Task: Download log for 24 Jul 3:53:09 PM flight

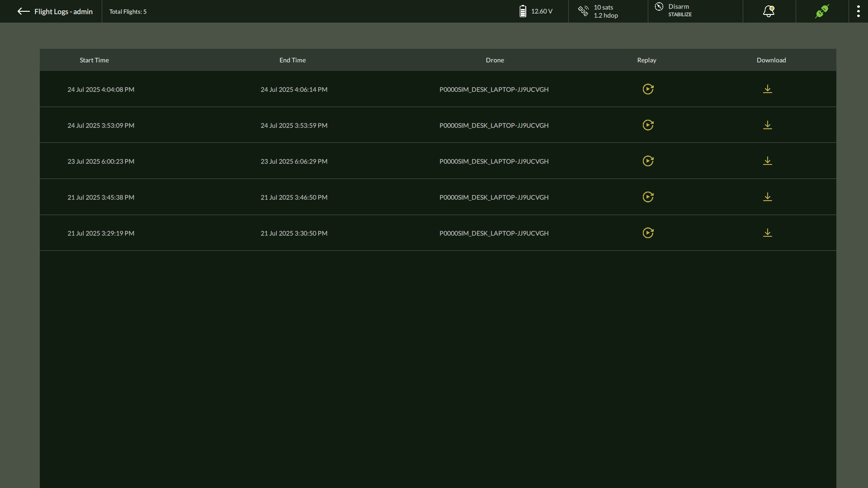Action: point(768,125)
